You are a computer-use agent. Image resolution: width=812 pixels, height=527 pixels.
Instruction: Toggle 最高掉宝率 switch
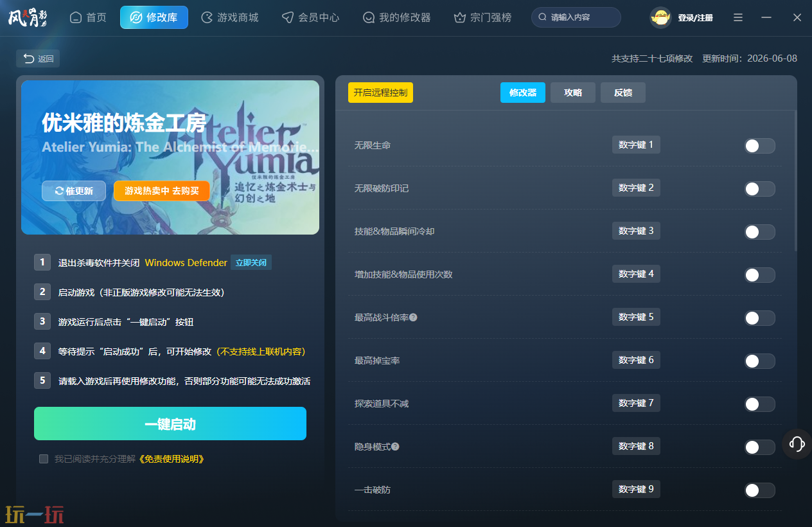(760, 361)
